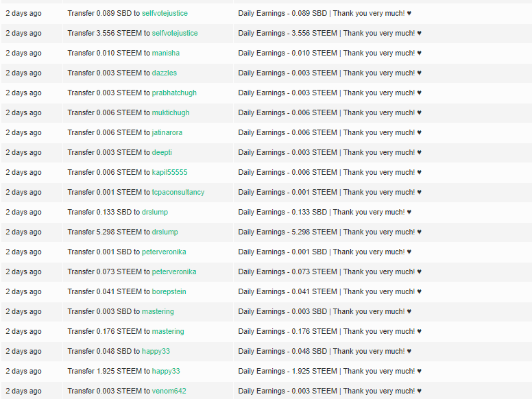
Task: Open mastering link in 0.003 SBD transfer
Action: coord(158,311)
